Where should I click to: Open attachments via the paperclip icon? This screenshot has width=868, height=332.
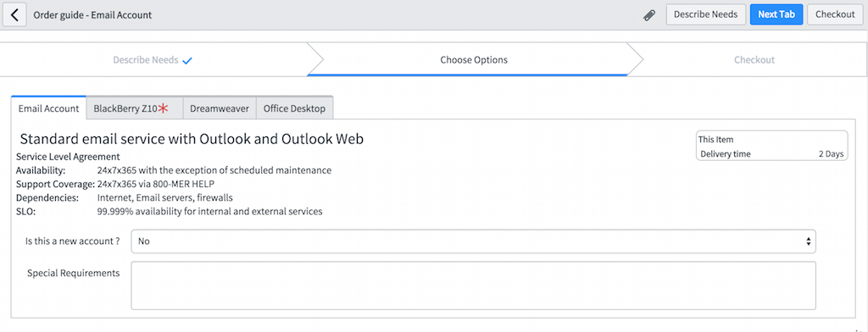pos(649,15)
